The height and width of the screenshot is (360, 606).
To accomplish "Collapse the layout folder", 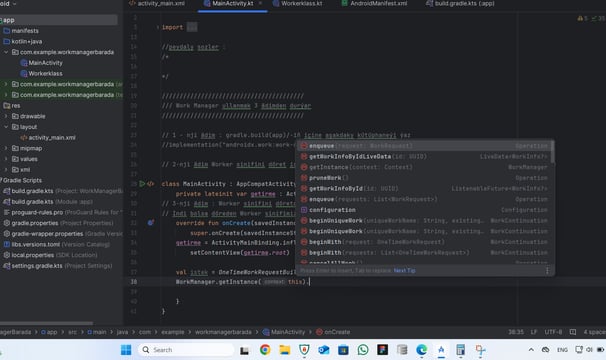I will [x=6, y=127].
